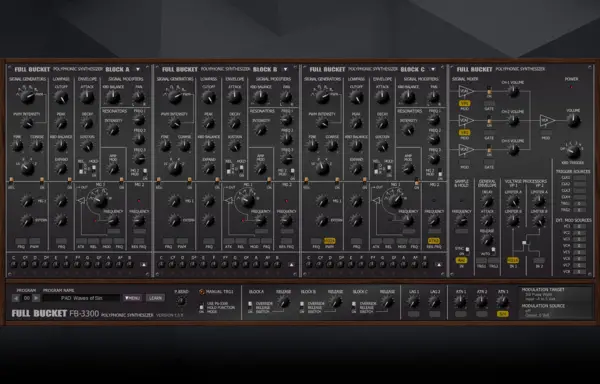Open the Block B dropdown arrow
Image resolution: width=600 pixels, height=384 pixels.
coord(285,69)
